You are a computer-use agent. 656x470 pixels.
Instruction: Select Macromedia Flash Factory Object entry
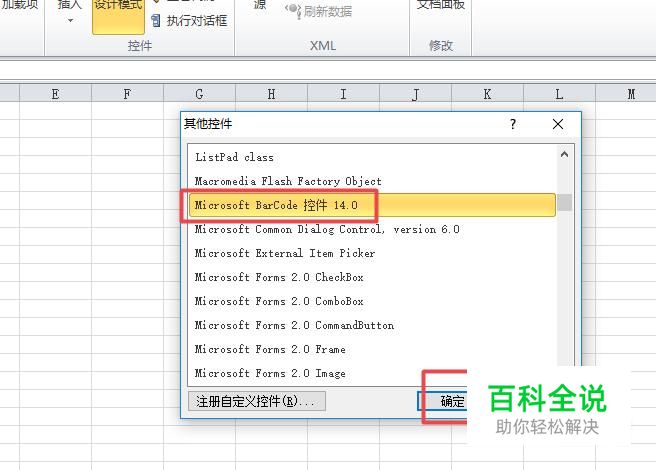pyautogui.click(x=372, y=181)
